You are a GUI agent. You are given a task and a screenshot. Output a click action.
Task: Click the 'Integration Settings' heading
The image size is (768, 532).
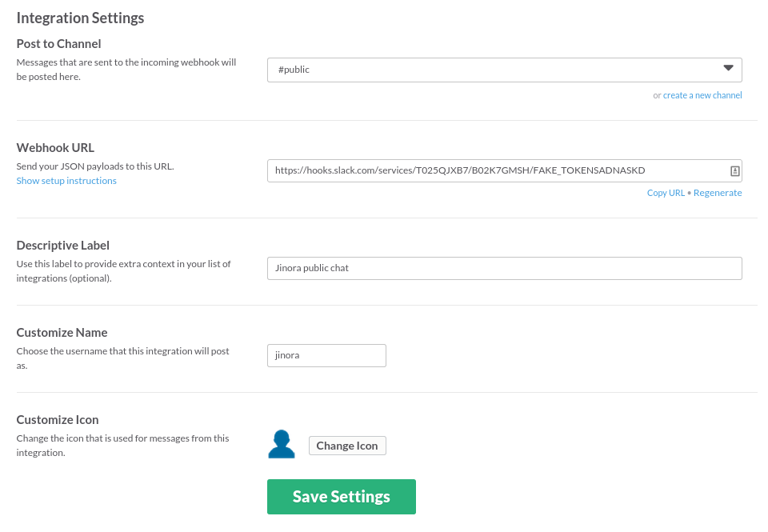[x=80, y=18]
